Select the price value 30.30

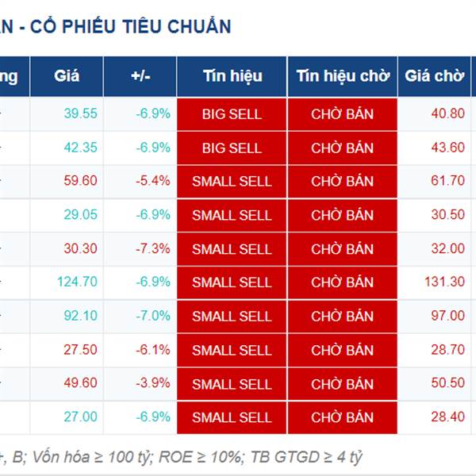pos(80,248)
